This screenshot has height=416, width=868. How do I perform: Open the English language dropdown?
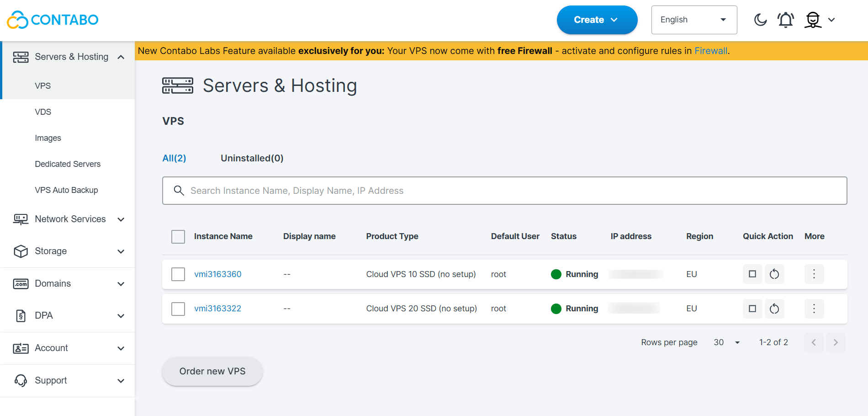pyautogui.click(x=694, y=20)
